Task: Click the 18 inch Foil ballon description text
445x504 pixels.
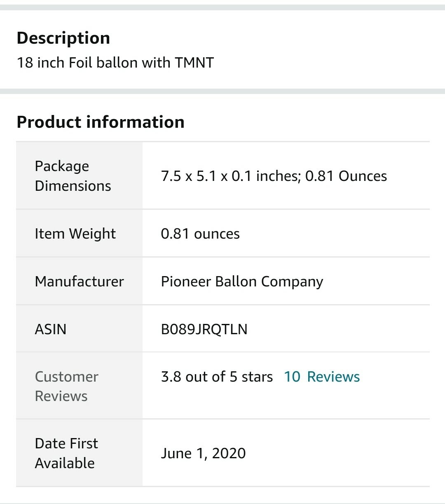Action: click(x=115, y=63)
